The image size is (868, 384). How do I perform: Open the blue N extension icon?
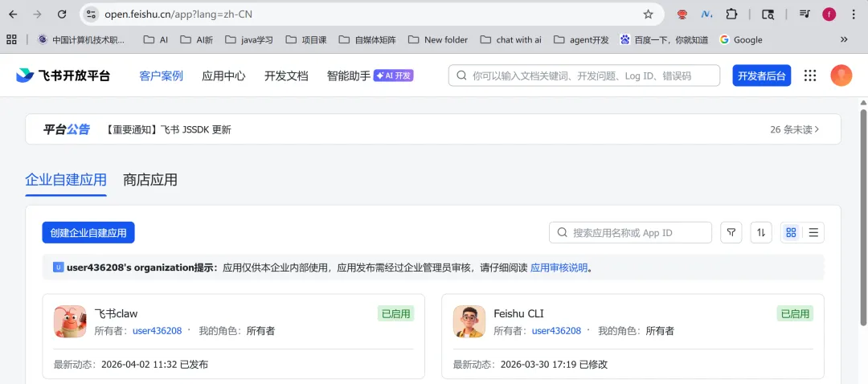(x=706, y=14)
